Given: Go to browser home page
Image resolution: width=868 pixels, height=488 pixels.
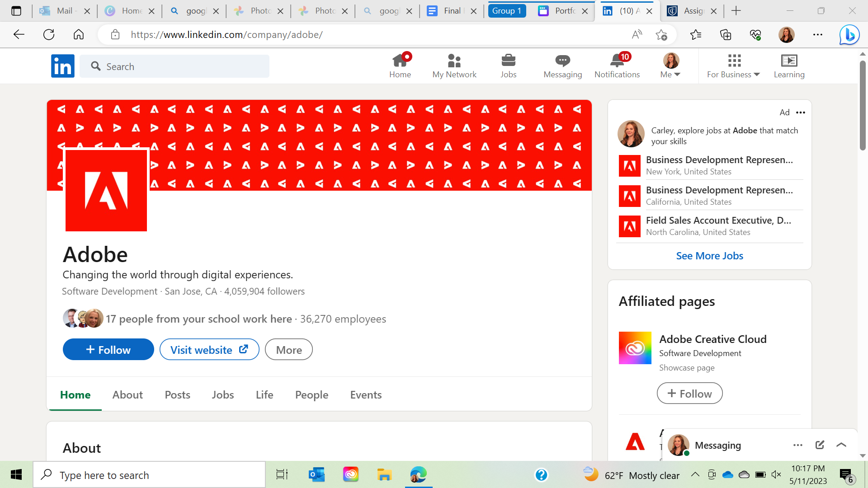Looking at the screenshot, I should pyautogui.click(x=79, y=34).
